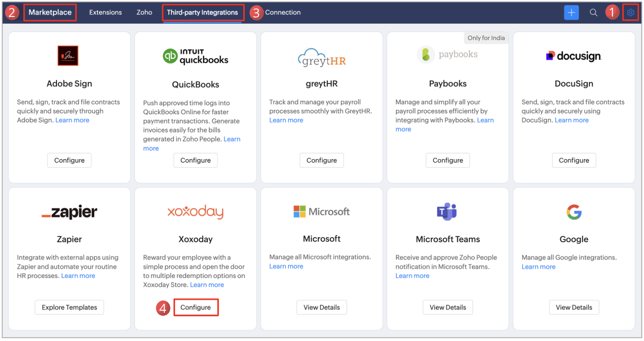Click the Microsoft Teams card title
644x341 pixels.
pyautogui.click(x=448, y=239)
